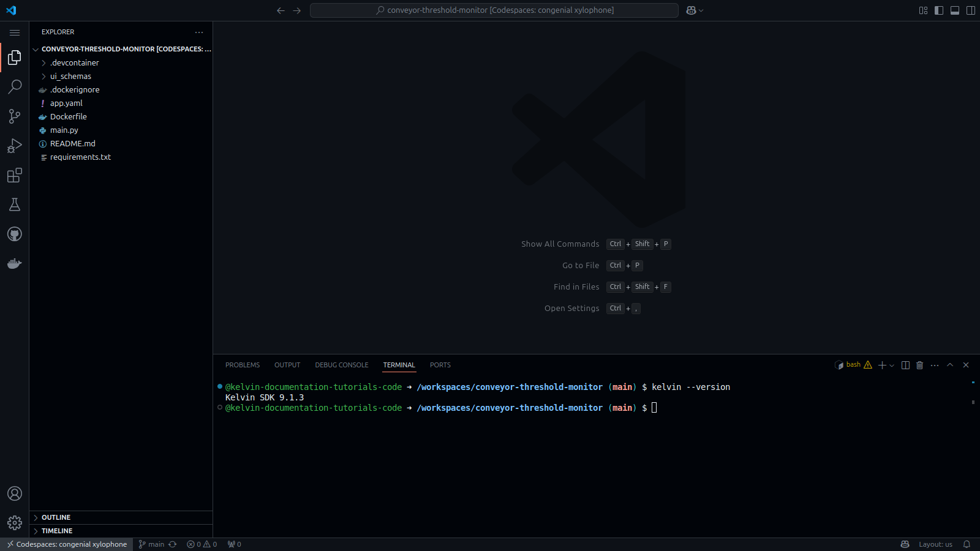
Task: Expand the Outline section
Action: 57,517
